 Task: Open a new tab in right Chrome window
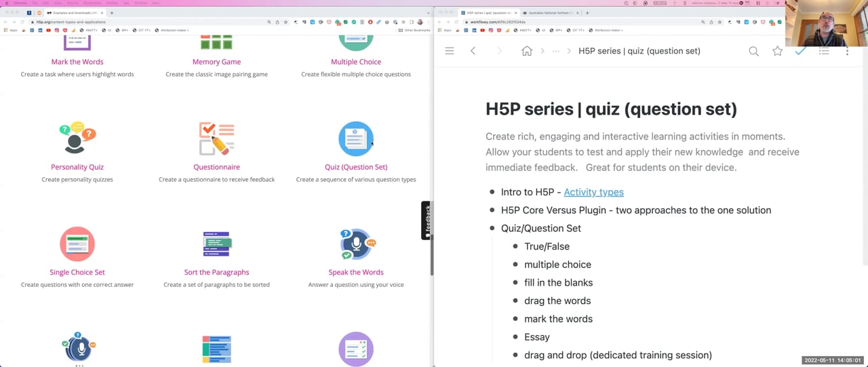point(587,13)
